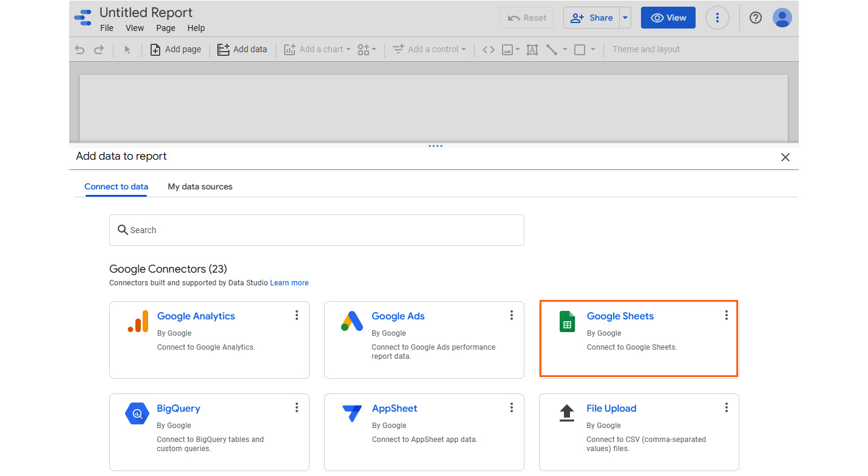Image resolution: width=868 pixels, height=476 pixels.
Task: Click 'Connect to Google Analytics.' description text
Action: tap(206, 347)
